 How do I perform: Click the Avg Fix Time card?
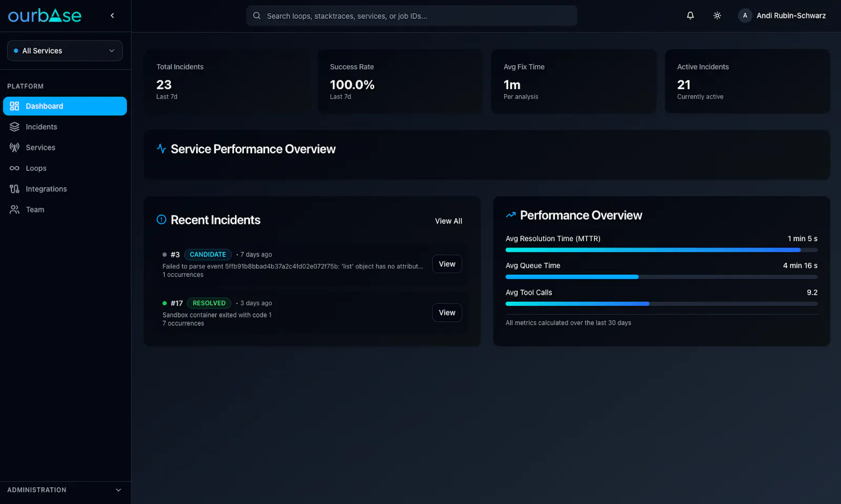[x=573, y=81]
